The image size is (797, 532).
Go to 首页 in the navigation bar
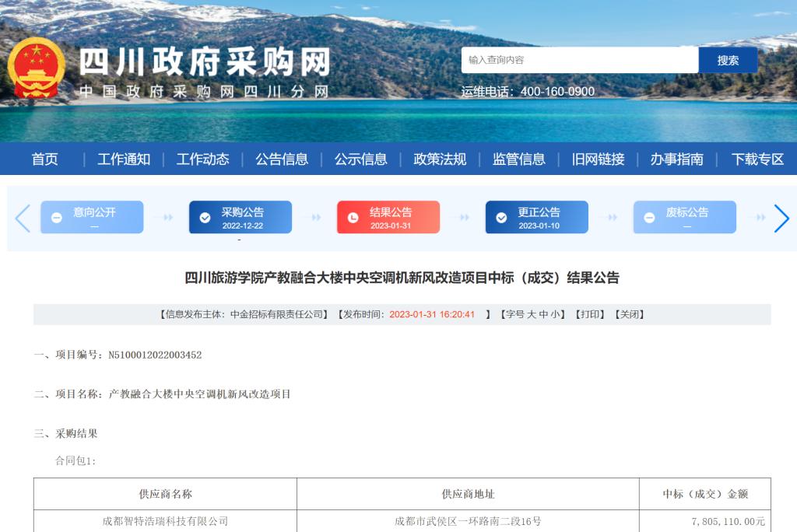tap(44, 159)
